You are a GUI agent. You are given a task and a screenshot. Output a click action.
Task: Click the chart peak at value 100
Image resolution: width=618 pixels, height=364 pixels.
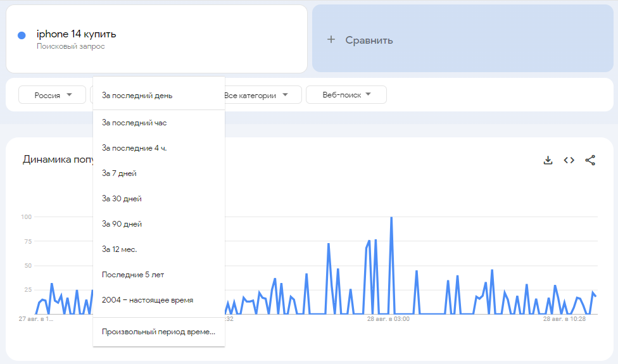point(391,218)
